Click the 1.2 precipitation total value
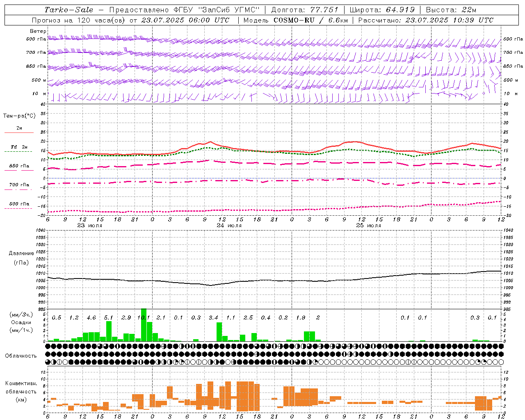 point(74,317)
